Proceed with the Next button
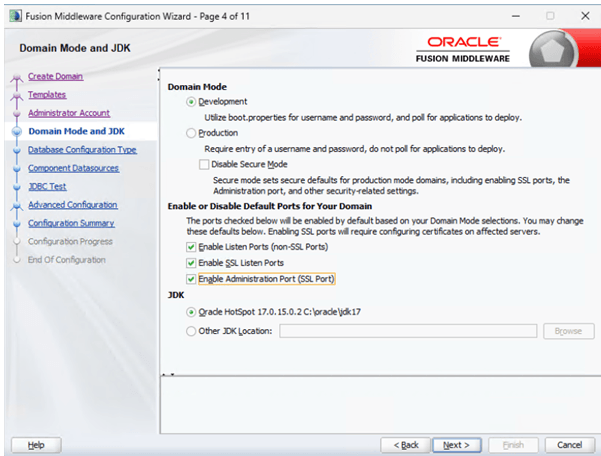601x456 pixels. [456, 445]
